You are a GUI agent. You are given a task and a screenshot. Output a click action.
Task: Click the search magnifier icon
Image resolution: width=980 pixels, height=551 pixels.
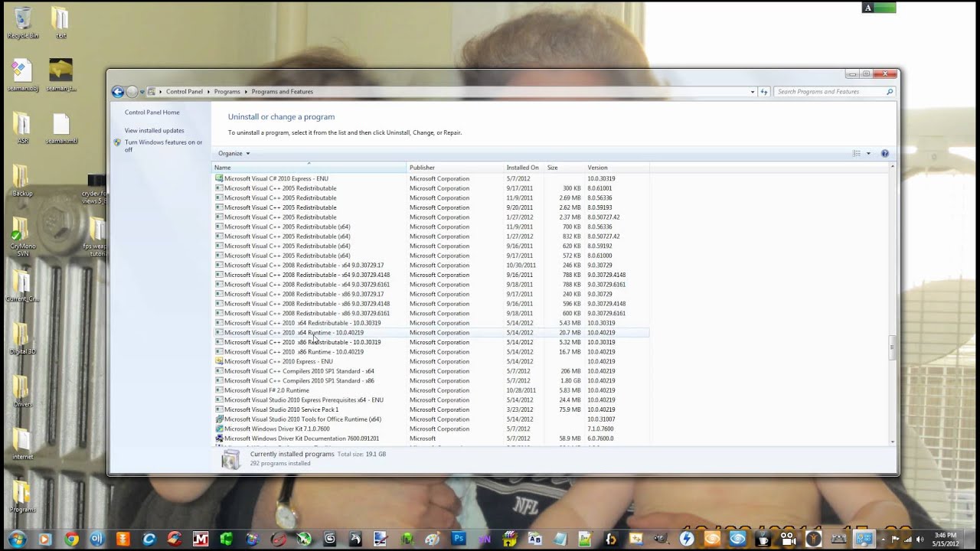click(890, 92)
